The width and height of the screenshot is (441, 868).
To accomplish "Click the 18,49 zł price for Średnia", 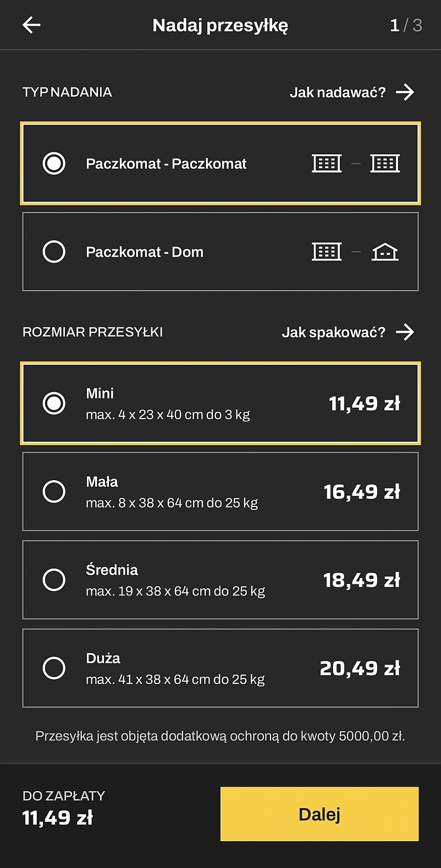I will coord(362,580).
